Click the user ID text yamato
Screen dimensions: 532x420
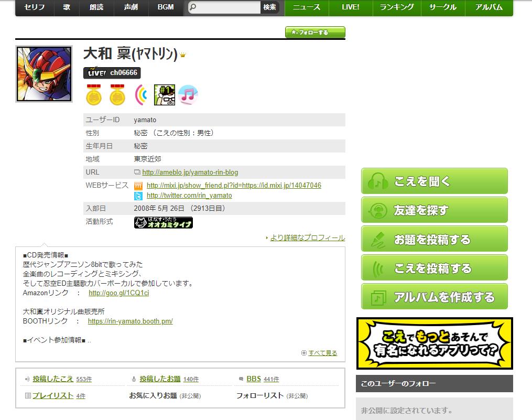(x=145, y=120)
